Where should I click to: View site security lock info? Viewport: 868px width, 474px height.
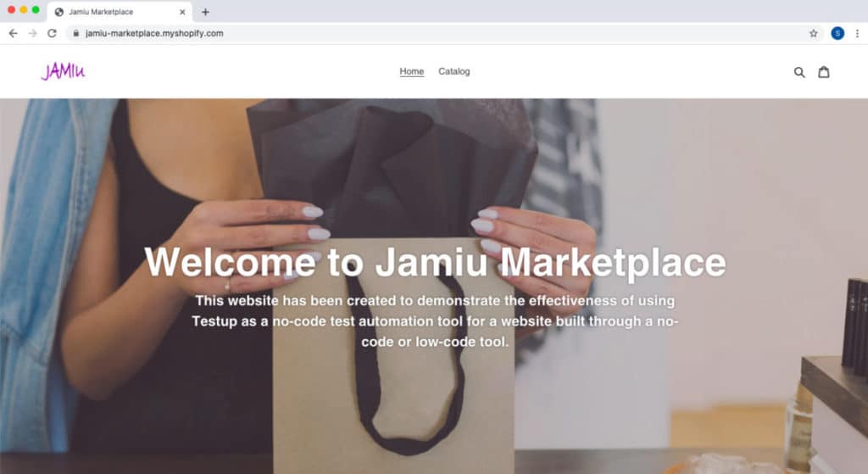tap(75, 33)
